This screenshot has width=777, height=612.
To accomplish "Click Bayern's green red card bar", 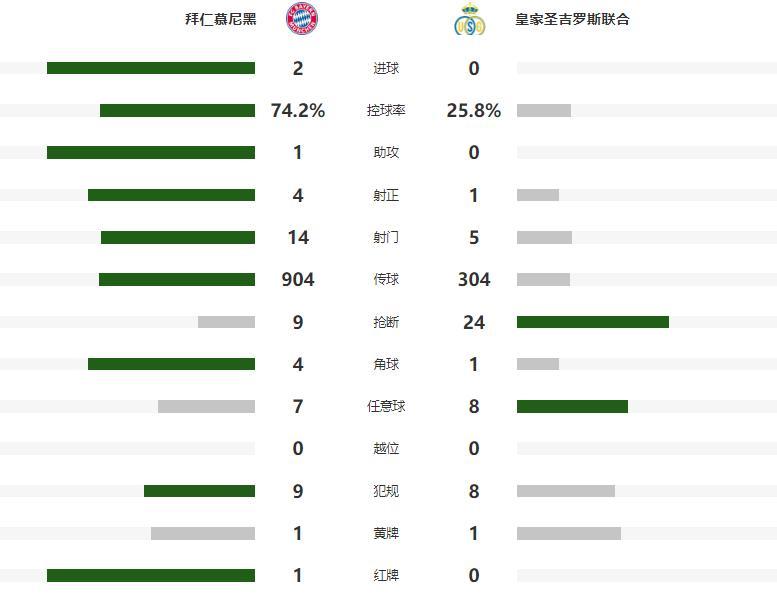I will [151, 575].
